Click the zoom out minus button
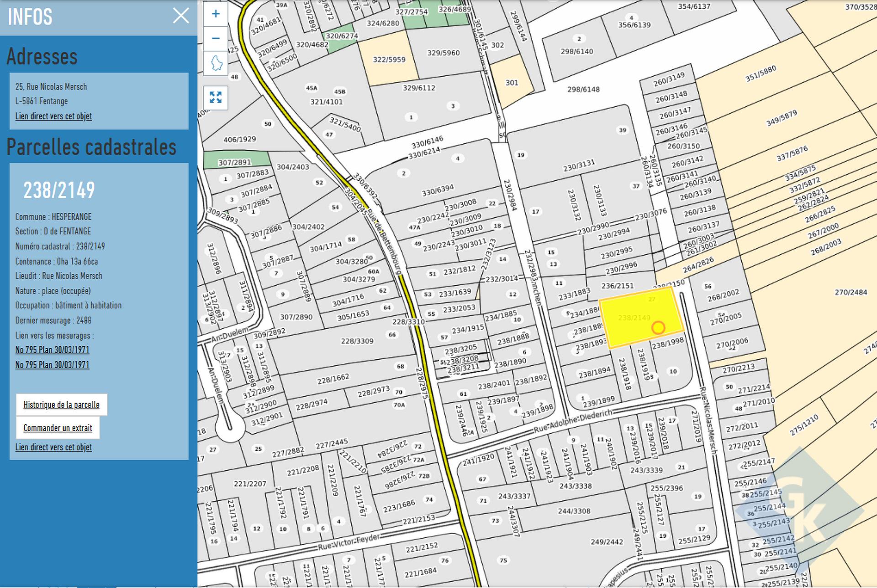Screen dimensions: 877x588 (216, 38)
